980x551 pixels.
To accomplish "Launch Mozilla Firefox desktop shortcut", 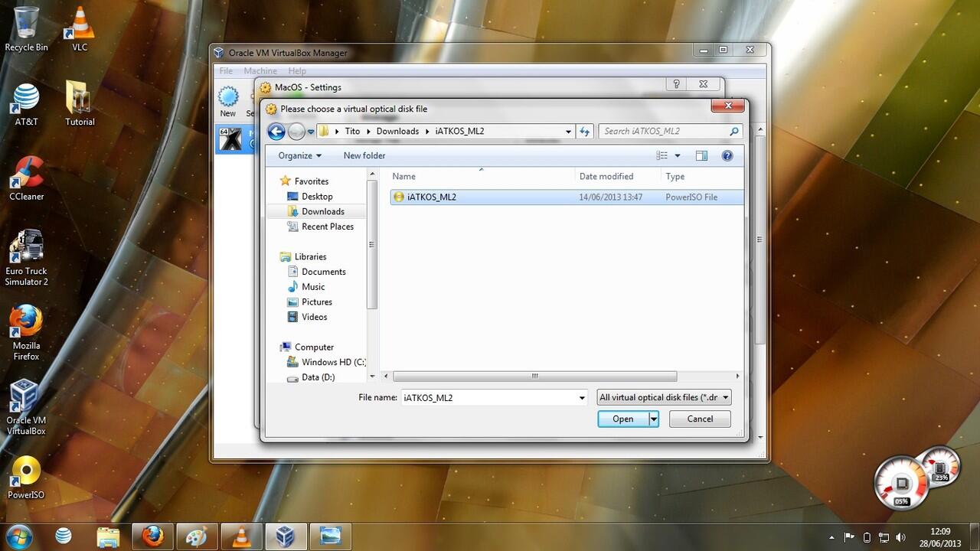I will 26,332.
